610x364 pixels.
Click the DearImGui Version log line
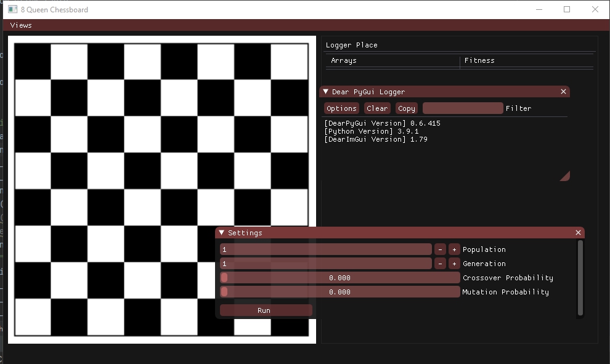376,139
